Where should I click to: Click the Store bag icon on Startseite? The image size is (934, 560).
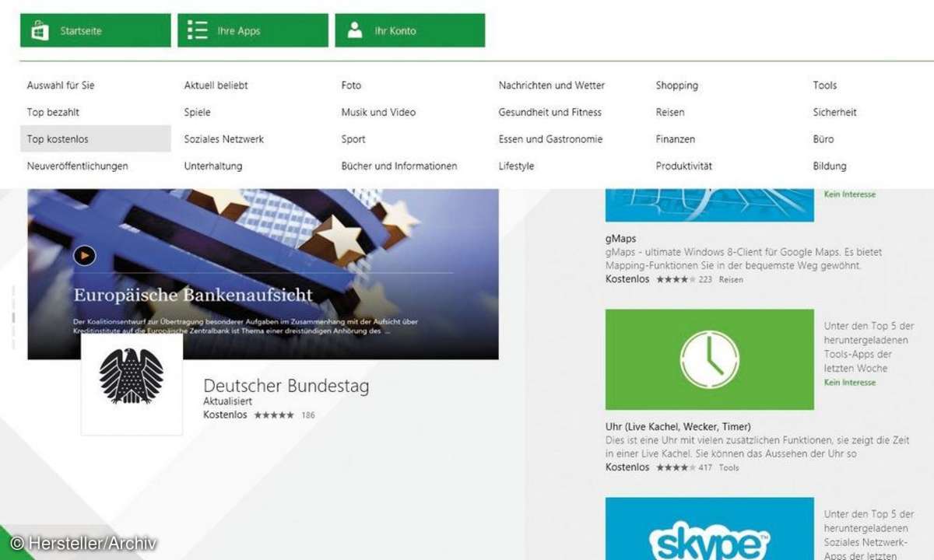pos(40,30)
